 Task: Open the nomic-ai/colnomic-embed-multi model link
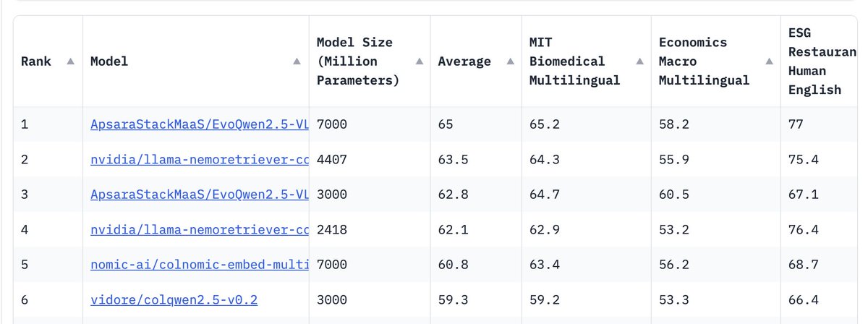click(199, 263)
